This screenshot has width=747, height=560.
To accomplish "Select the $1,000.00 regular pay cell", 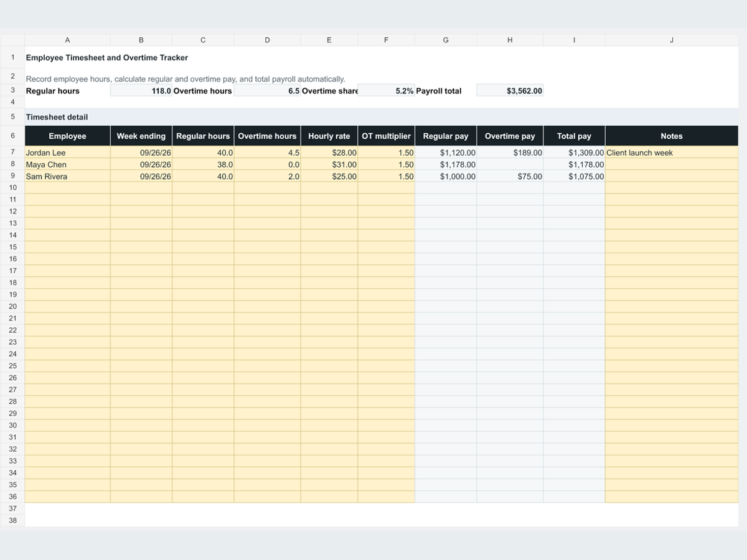I will [x=446, y=176].
